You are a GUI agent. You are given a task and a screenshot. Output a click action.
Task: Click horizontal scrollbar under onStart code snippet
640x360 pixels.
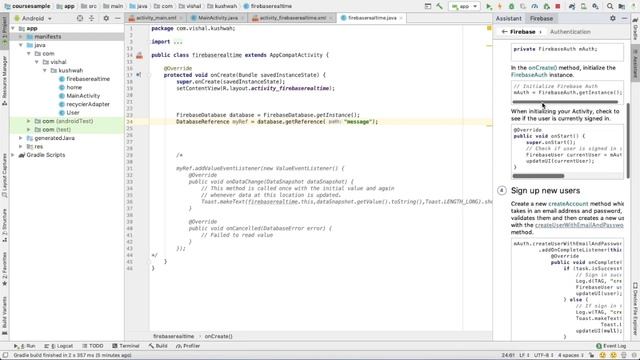[538, 176]
